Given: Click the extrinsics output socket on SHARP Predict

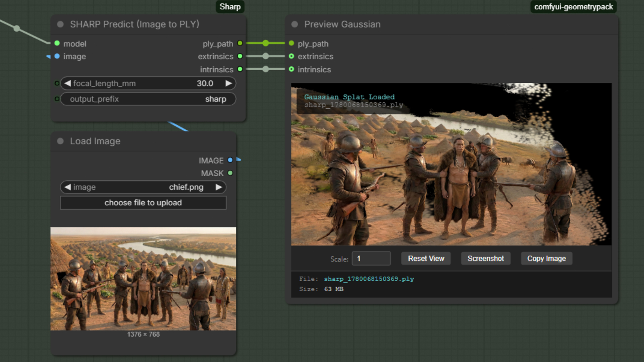Looking at the screenshot, I should pos(240,56).
